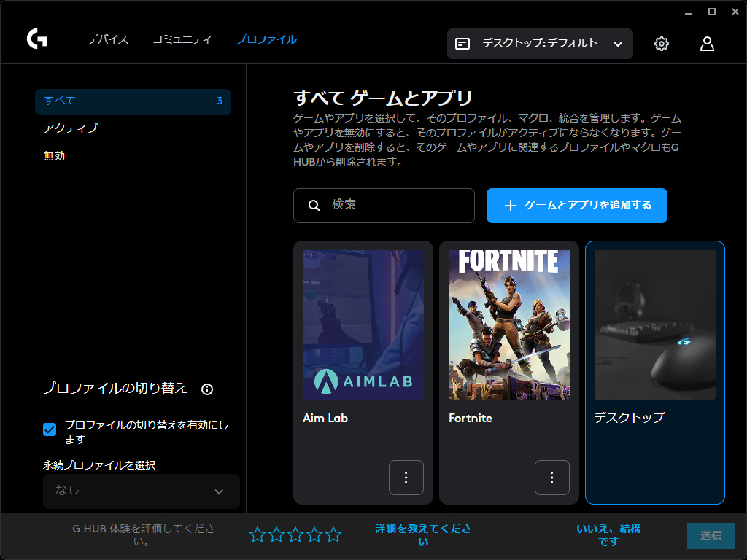Open the three-dot menu on Aim Lab
This screenshot has height=560, width=747.
click(406, 478)
